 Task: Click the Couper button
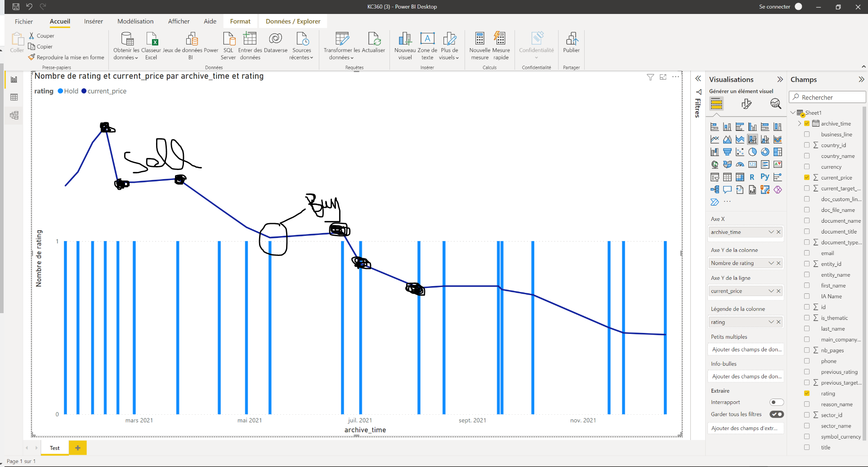(41, 36)
